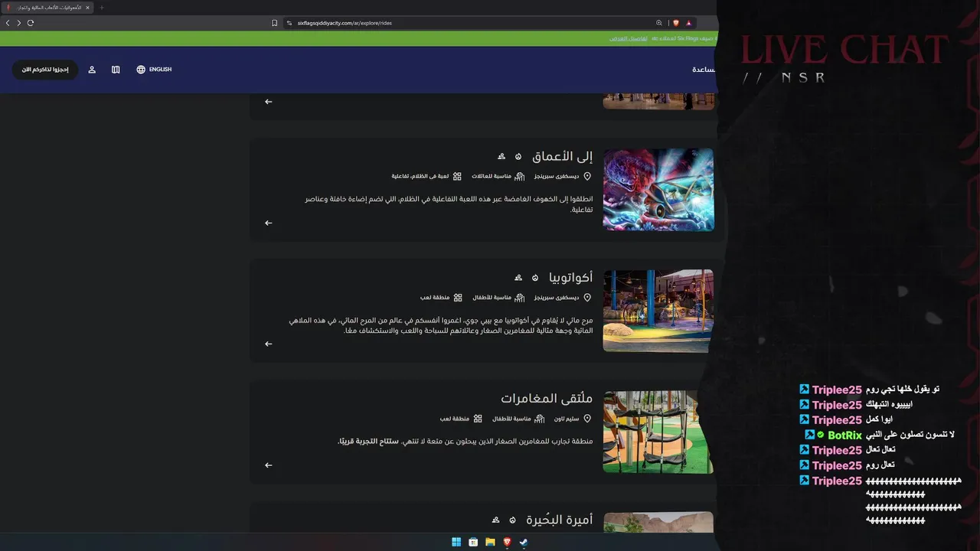This screenshot has height=551, width=980.
Task: Click accessibility icon next to أكواتوبيا title
Action: pos(518,277)
